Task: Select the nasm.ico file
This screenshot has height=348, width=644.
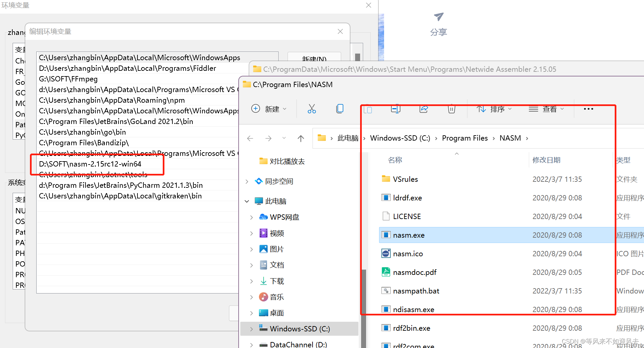Action: [x=408, y=254]
